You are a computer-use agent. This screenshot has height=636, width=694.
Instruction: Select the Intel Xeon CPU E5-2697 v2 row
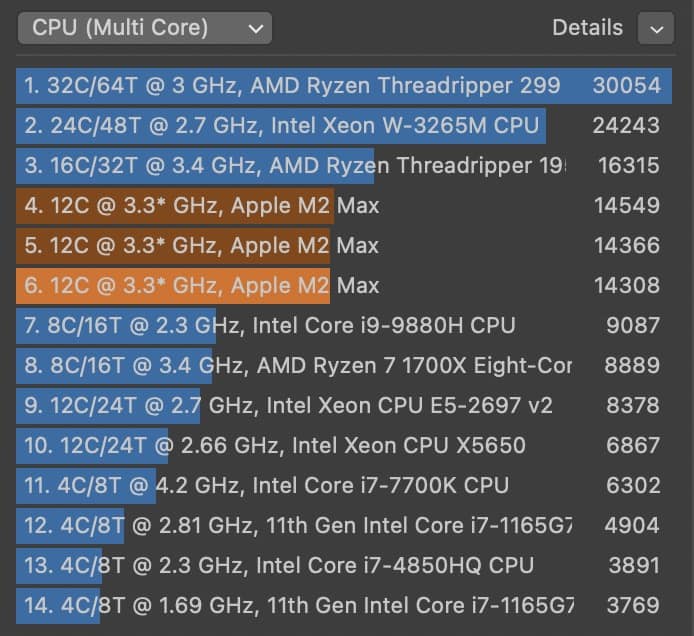pyautogui.click(x=344, y=406)
